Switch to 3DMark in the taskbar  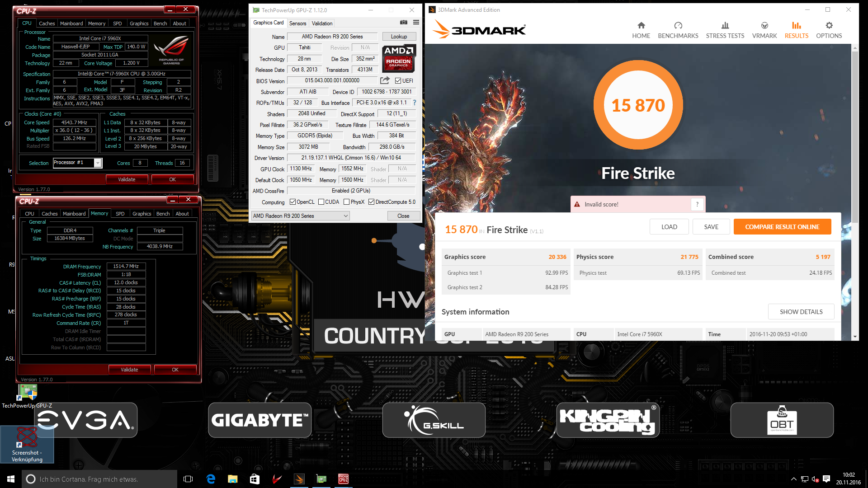[299, 479]
